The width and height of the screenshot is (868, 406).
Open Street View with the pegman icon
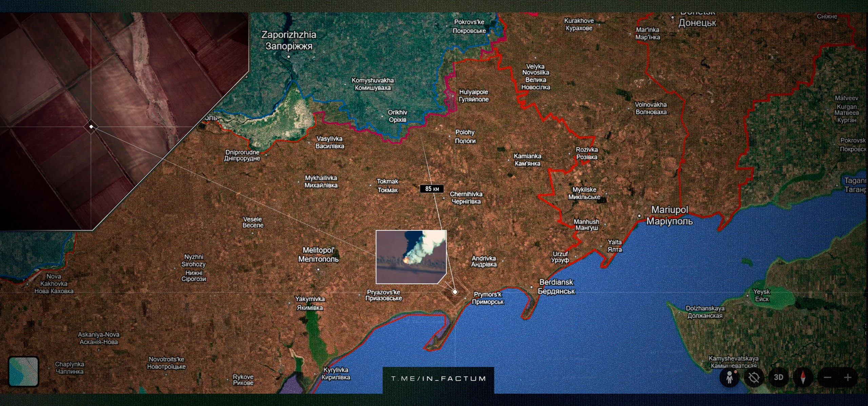tap(729, 378)
